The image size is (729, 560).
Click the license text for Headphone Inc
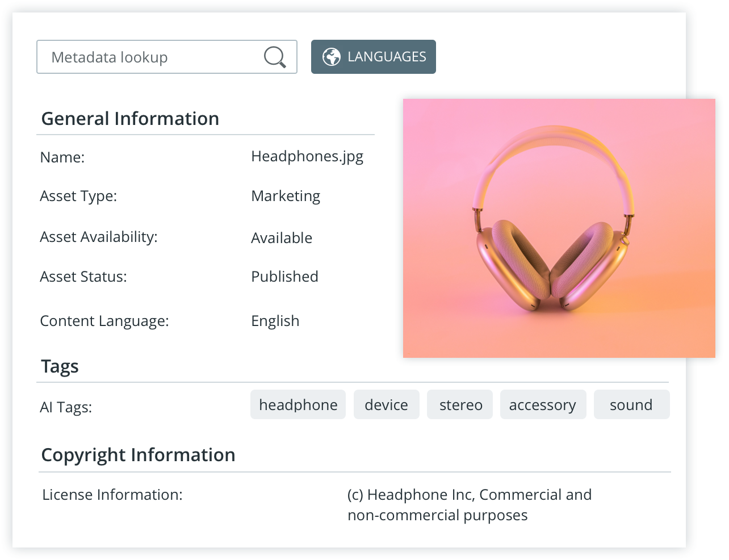[x=469, y=505]
